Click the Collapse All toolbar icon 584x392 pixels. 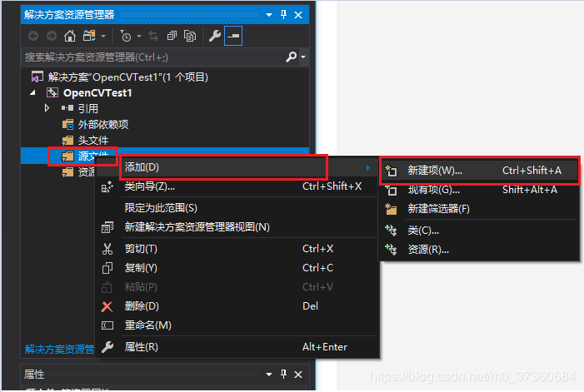click(x=172, y=36)
